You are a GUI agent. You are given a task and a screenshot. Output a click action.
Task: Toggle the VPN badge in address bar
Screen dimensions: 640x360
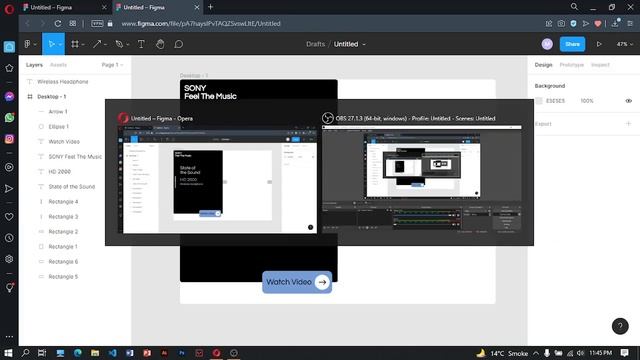click(x=97, y=24)
